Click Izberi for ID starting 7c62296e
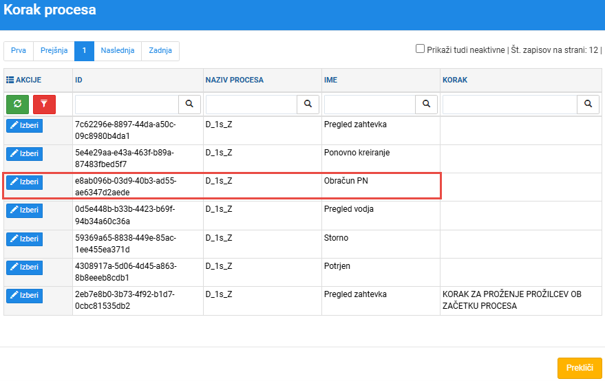The width and height of the screenshot is (605, 381). click(x=24, y=125)
